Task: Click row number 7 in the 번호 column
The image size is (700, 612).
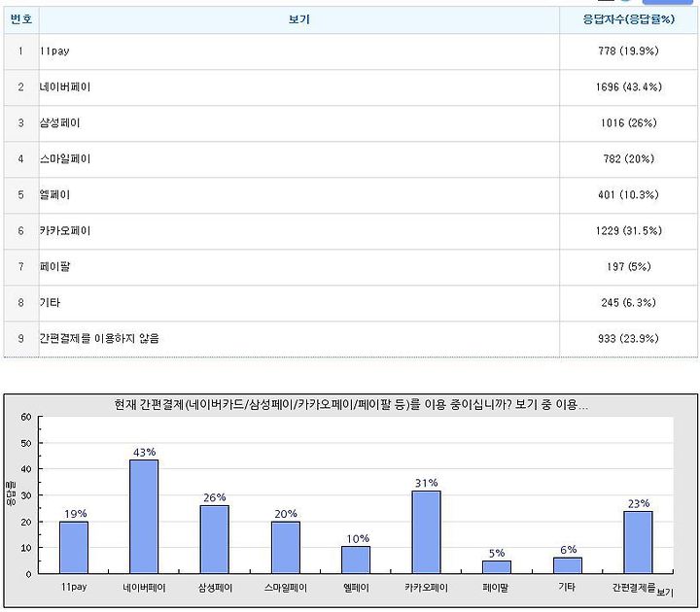Action: click(21, 267)
